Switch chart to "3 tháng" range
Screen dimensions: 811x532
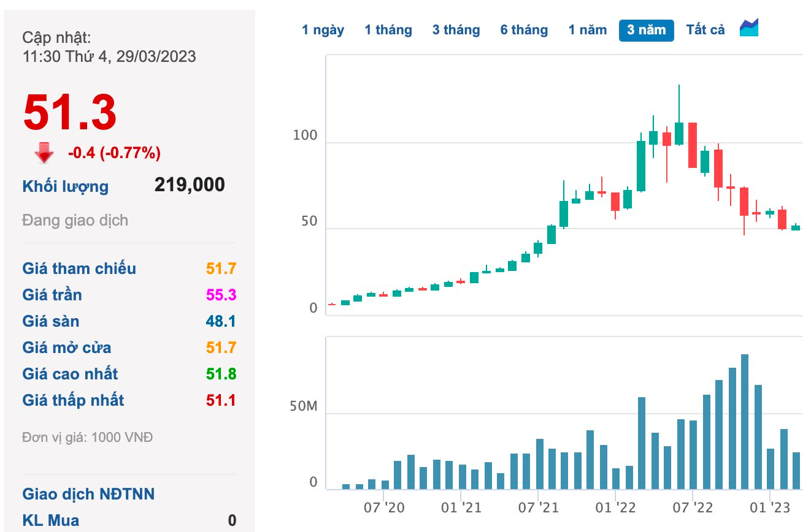[456, 30]
